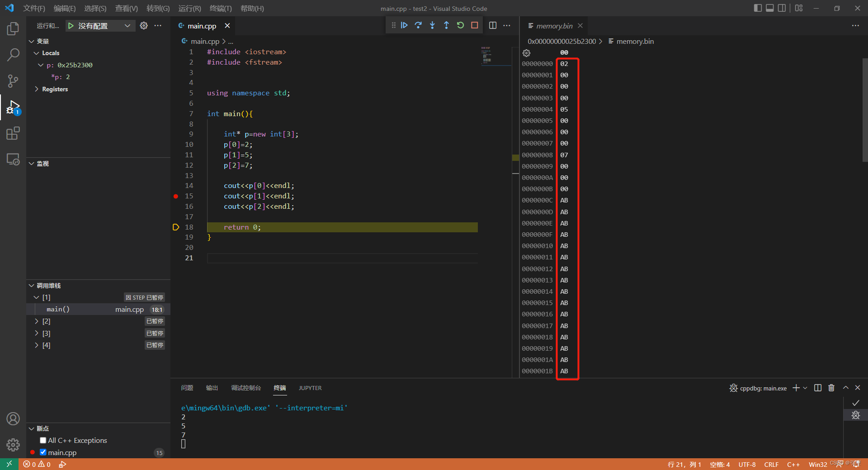Click the Step Into debug icon
This screenshot has height=470, width=868.
[432, 25]
